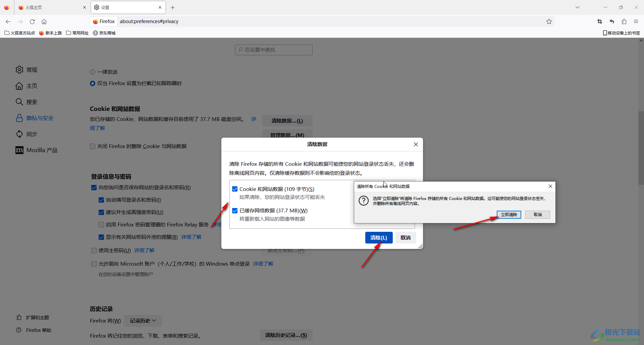
Task: Bookmark this page with star icon
Action: 549,21
